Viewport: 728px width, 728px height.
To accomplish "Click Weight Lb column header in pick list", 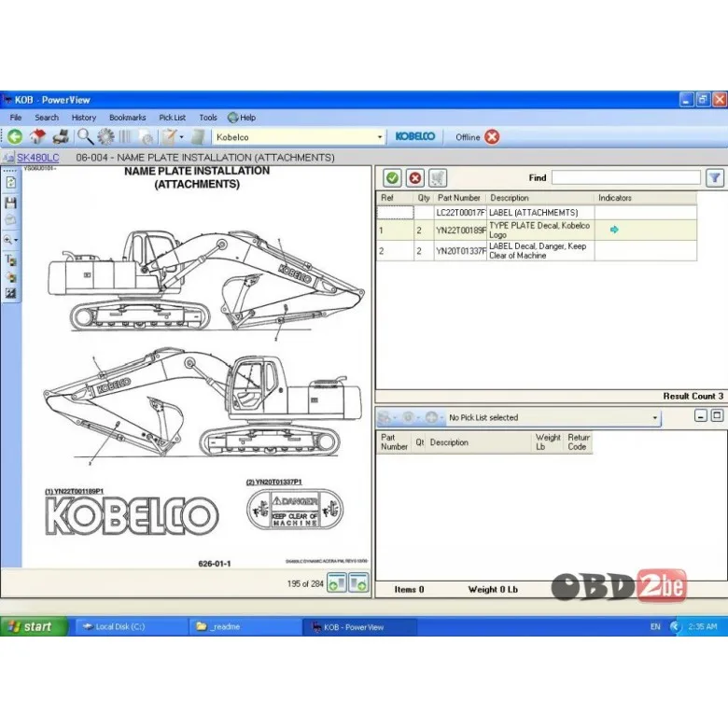I will pos(548,442).
